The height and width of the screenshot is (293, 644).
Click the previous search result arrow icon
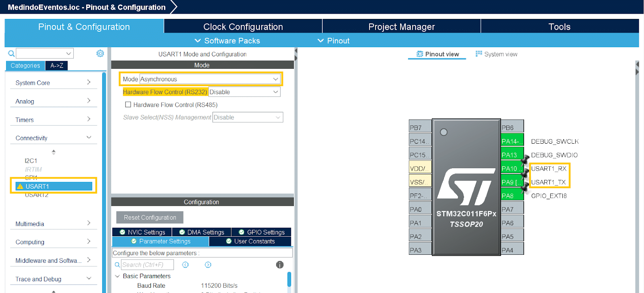point(185,264)
